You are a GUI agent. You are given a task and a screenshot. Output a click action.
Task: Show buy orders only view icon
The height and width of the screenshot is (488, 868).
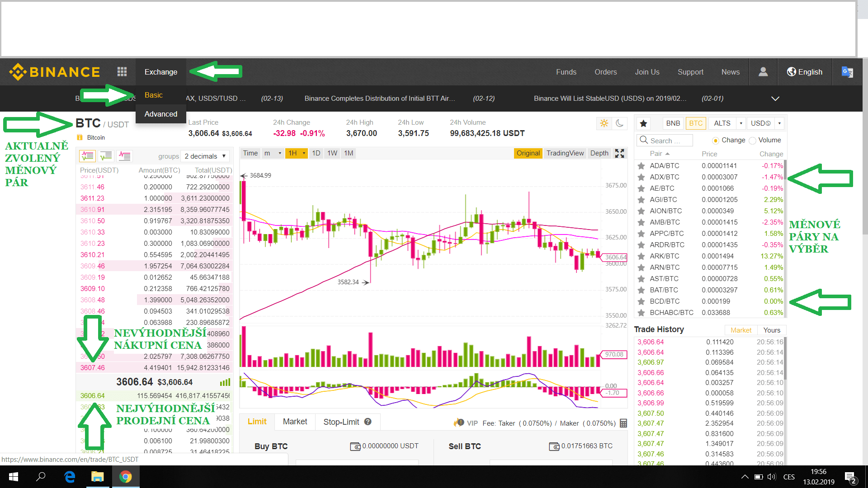click(x=106, y=156)
